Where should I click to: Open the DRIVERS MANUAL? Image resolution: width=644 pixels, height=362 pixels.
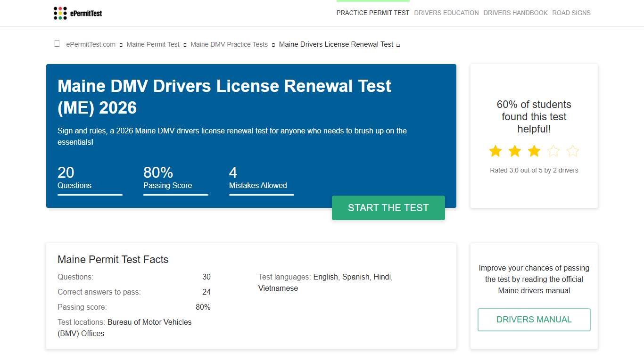(534, 320)
